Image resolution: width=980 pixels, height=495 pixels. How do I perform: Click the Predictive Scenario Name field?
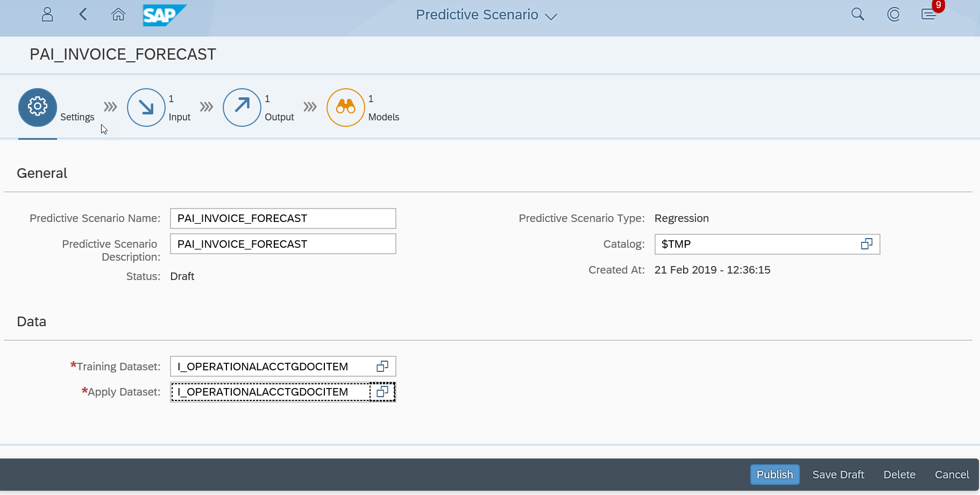[283, 218]
